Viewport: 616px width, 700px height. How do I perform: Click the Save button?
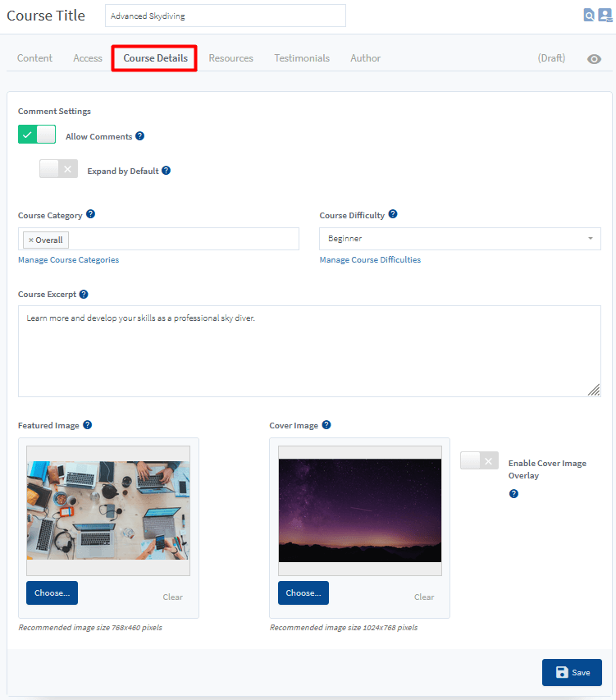coord(572,672)
